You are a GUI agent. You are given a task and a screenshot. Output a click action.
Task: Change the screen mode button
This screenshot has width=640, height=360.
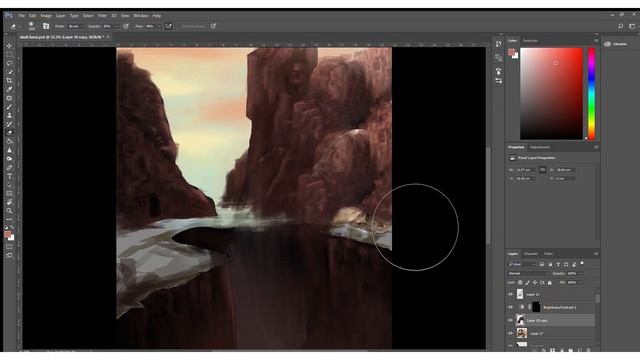pos(9,256)
